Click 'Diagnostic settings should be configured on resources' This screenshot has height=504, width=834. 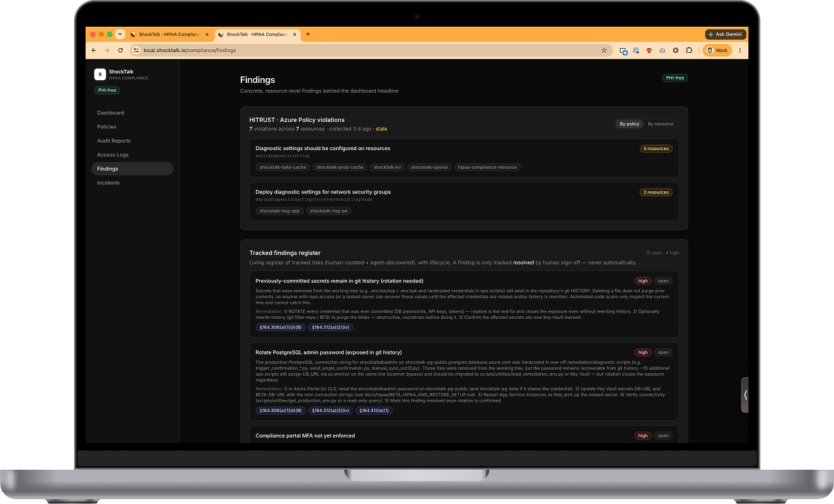[322, 148]
